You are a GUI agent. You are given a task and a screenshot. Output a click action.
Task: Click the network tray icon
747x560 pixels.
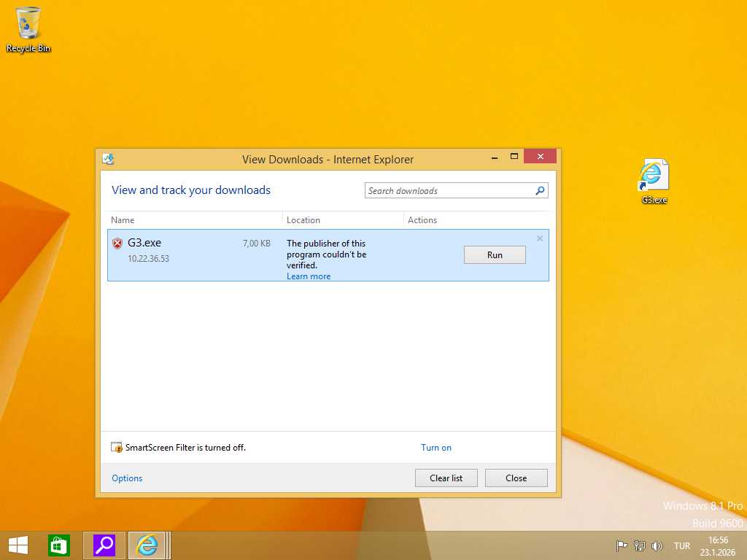639,545
